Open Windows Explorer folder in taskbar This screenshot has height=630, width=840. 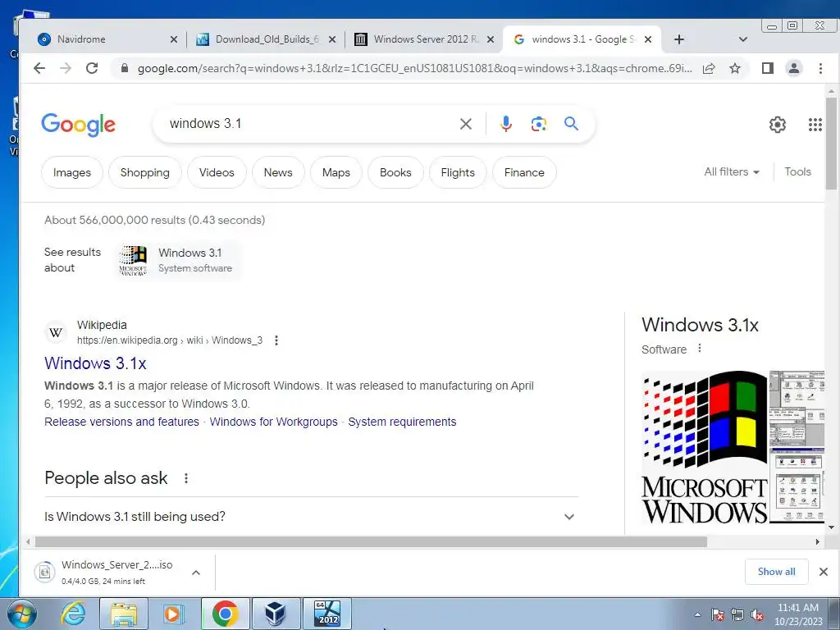click(x=124, y=614)
